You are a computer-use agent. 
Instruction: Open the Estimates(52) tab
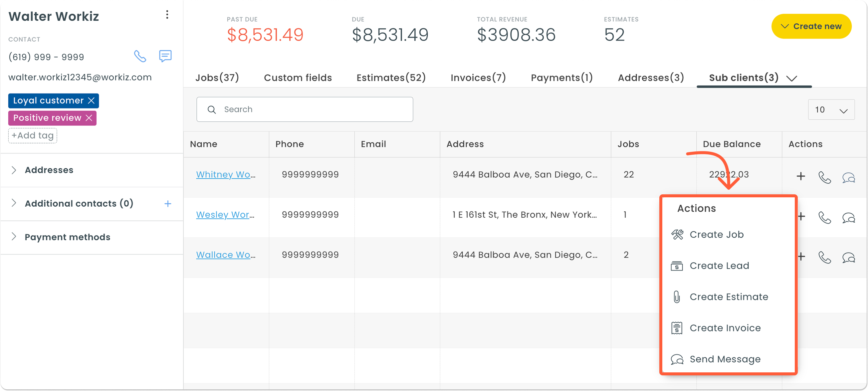coord(391,78)
